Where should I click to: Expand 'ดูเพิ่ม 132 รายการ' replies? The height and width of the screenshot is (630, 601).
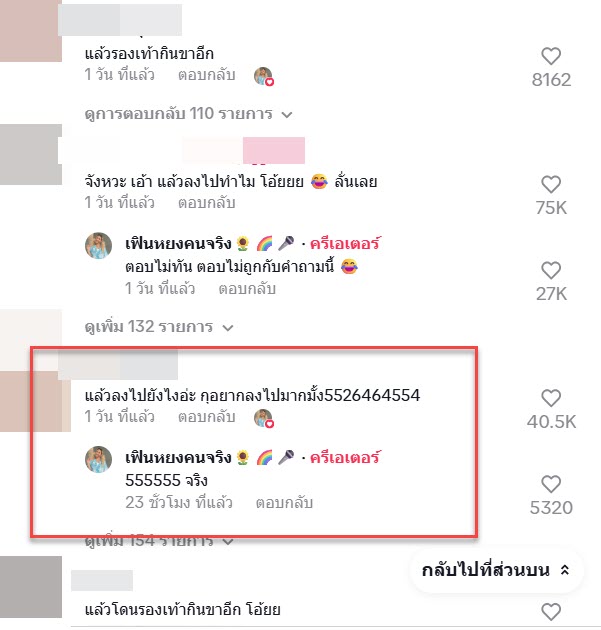coord(159,327)
